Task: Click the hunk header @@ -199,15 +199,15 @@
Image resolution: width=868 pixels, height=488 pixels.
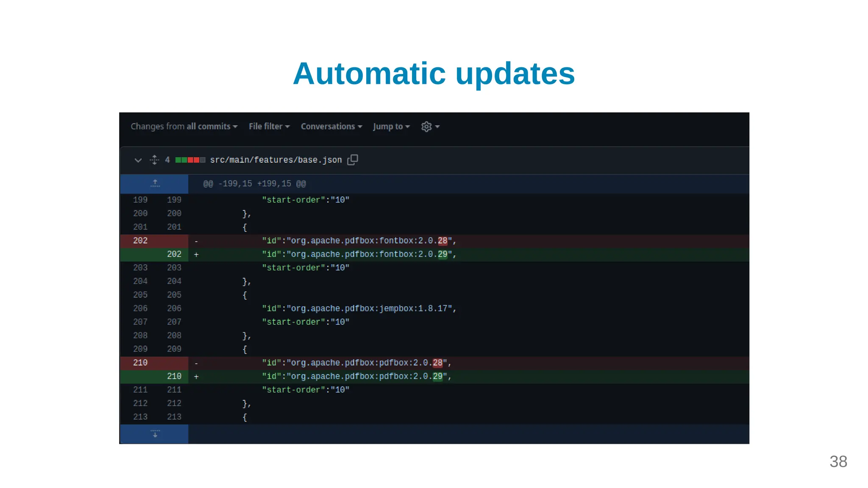Action: point(254,184)
